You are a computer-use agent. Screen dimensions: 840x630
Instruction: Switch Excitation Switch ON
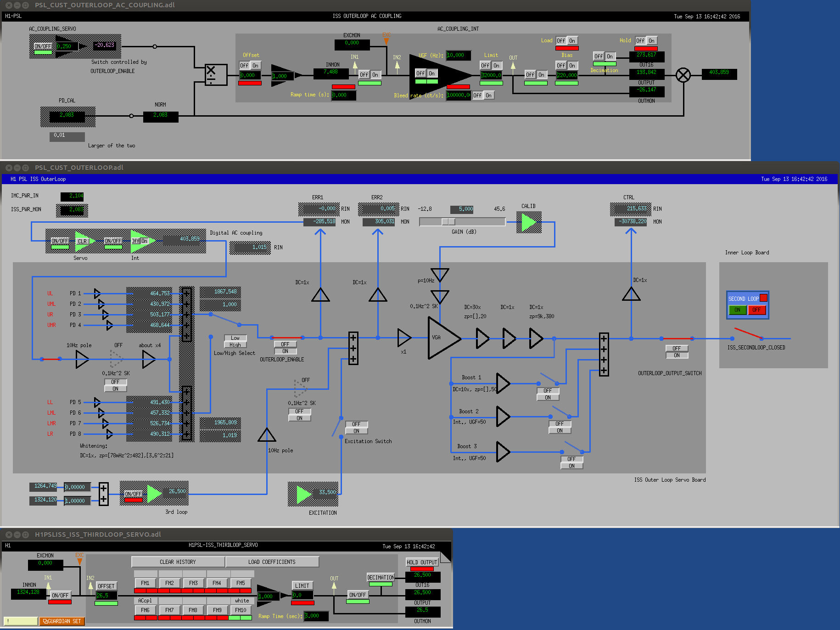[x=356, y=431]
